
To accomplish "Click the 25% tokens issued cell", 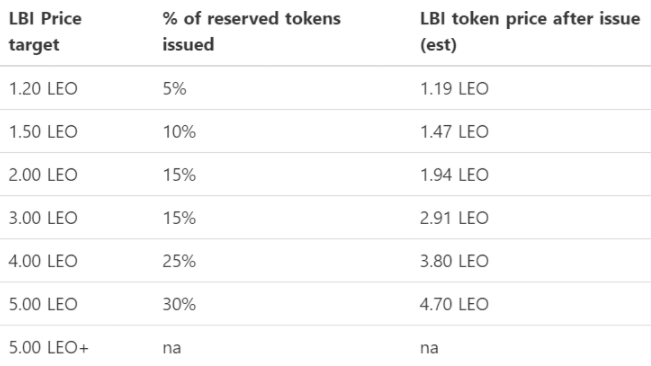I will 179,261.
